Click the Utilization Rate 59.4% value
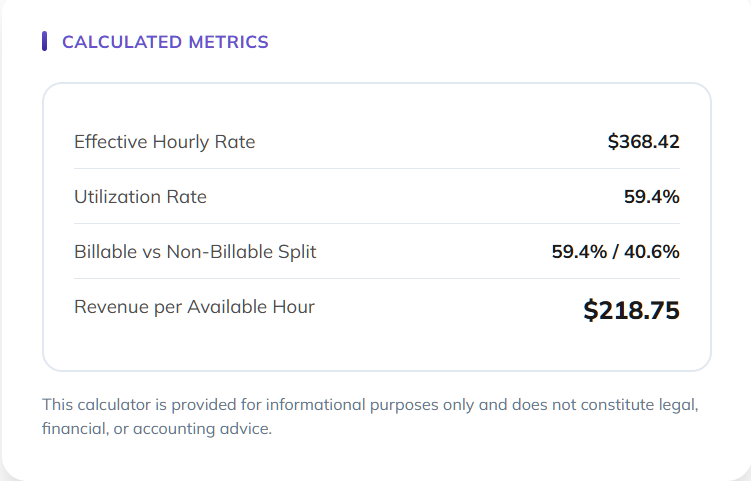This screenshot has height=481, width=751. point(651,197)
